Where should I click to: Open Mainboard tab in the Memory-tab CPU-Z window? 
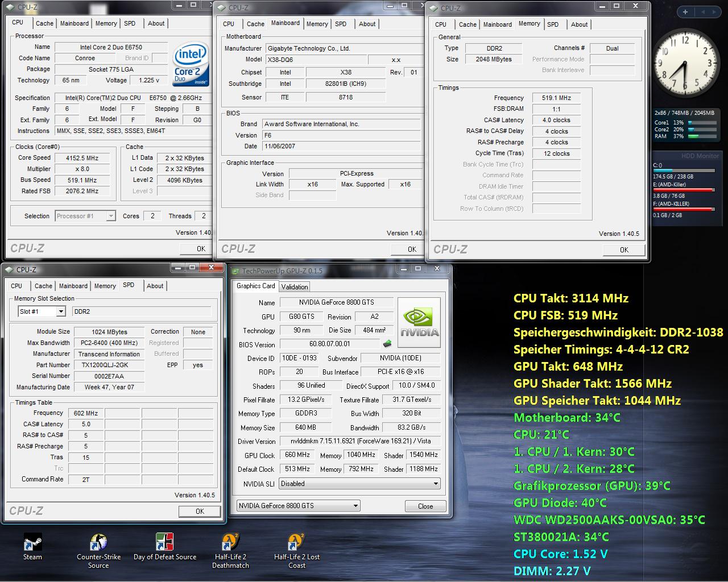(498, 24)
